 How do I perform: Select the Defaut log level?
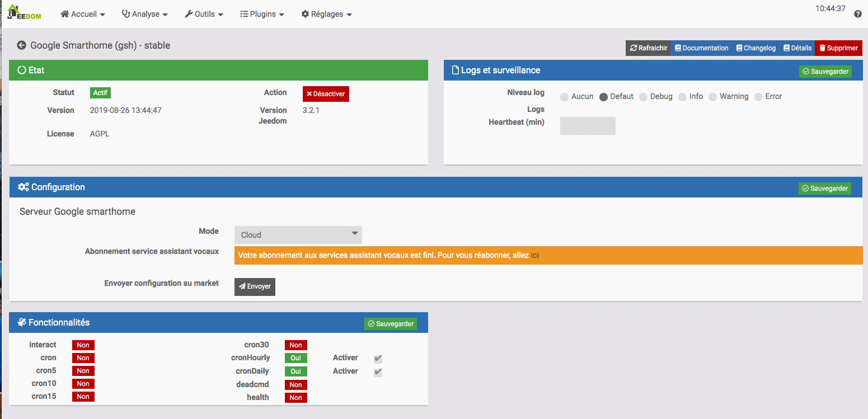(x=603, y=97)
